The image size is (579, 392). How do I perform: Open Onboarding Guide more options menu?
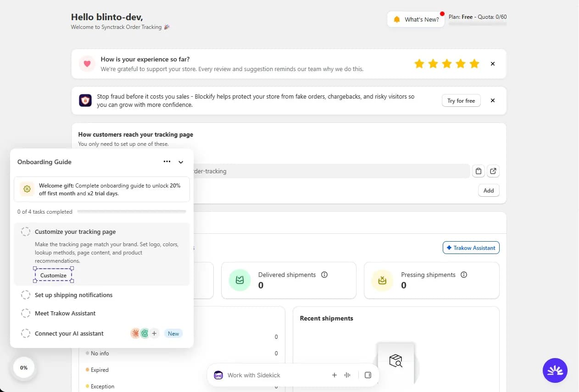point(167,162)
